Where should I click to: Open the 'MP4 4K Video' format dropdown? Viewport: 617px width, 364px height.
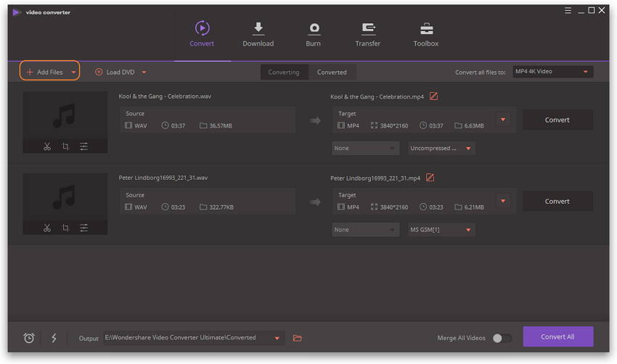pos(553,72)
